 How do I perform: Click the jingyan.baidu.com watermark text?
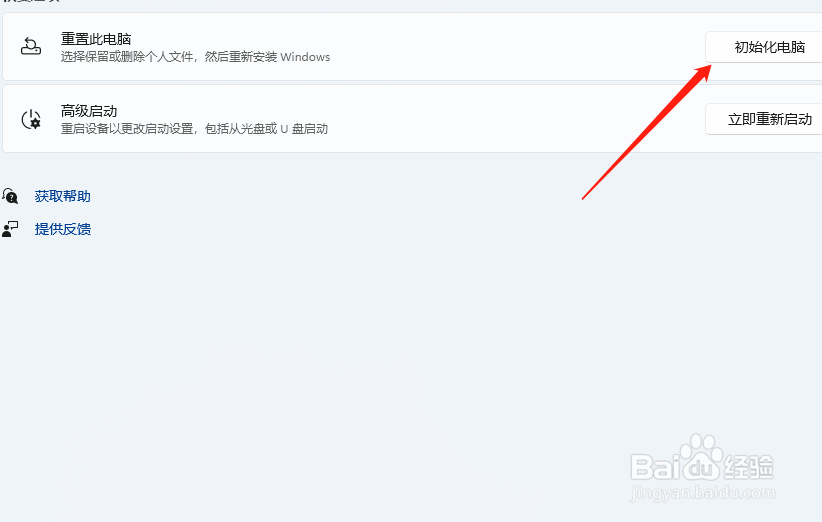point(703,493)
